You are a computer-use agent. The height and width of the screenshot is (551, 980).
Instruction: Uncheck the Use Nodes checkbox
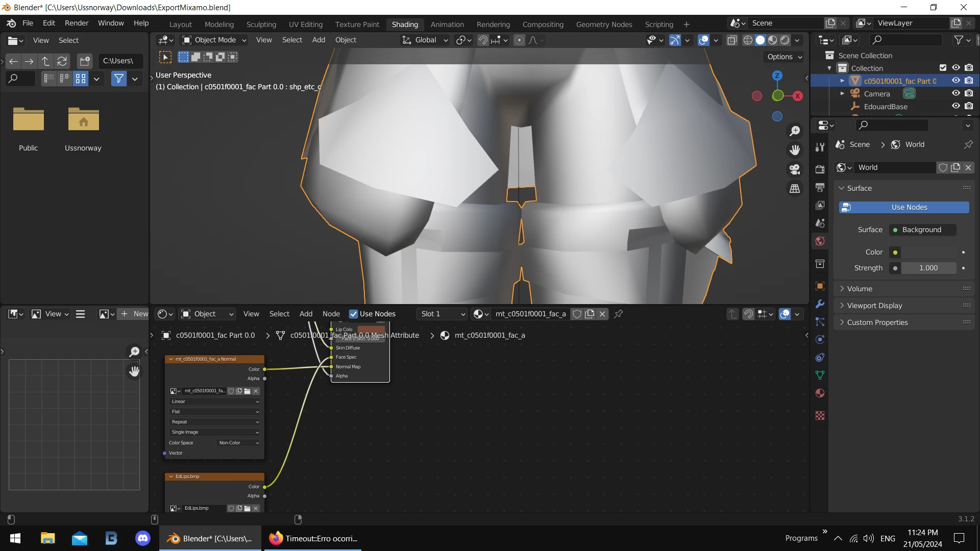[x=353, y=314]
